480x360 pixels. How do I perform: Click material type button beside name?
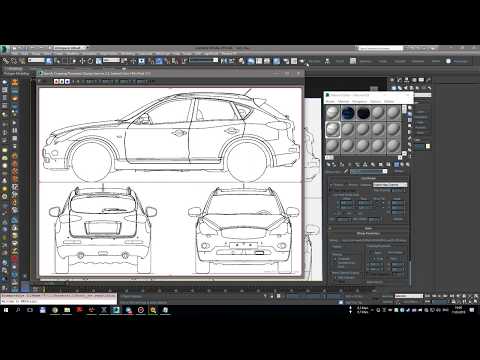400,171
